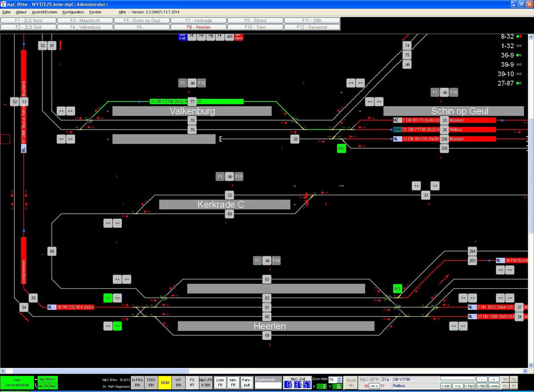Screen dimensions: 534x392
Task: Open the Konfiguration menu
Action: coord(73,12)
